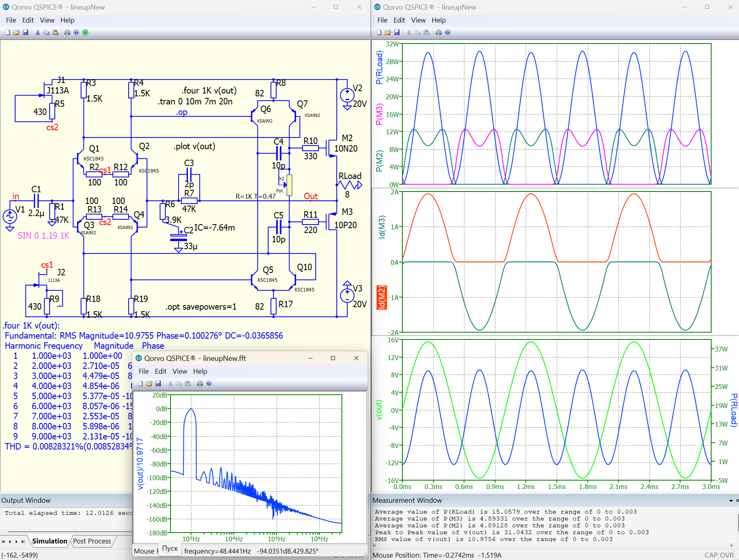This screenshot has width=739, height=560.
Task: Click the Out net label
Action: click(x=311, y=196)
